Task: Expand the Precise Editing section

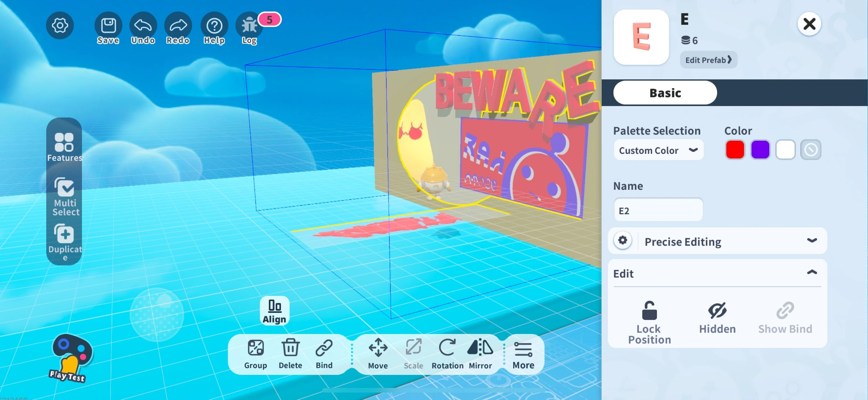Action: [717, 241]
